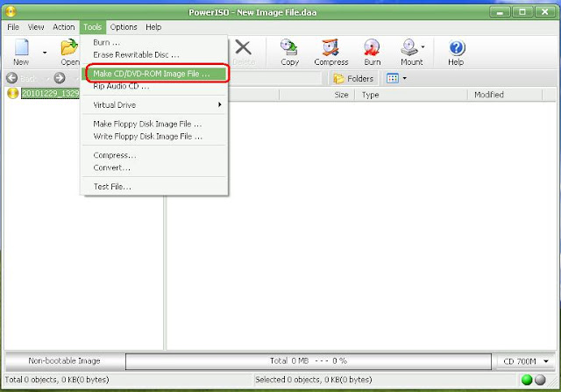Click the Compress toolbar icon
The width and height of the screenshot is (561, 392).
(x=330, y=47)
